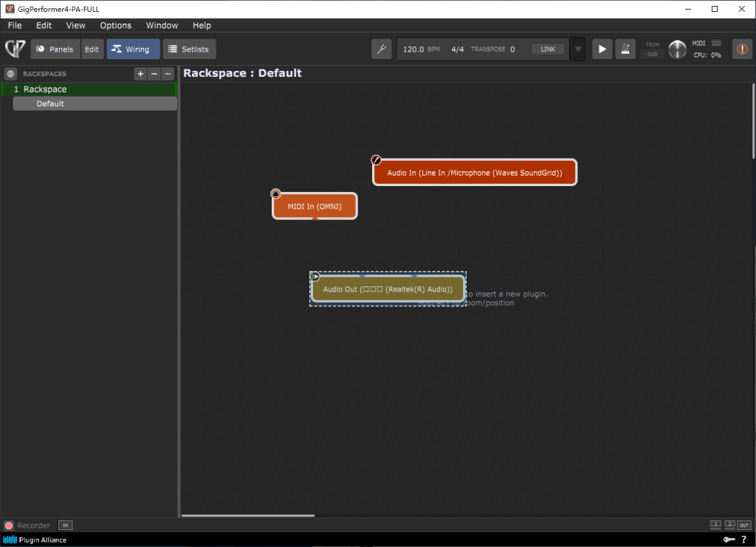Click the red panic alert icon

coord(742,49)
